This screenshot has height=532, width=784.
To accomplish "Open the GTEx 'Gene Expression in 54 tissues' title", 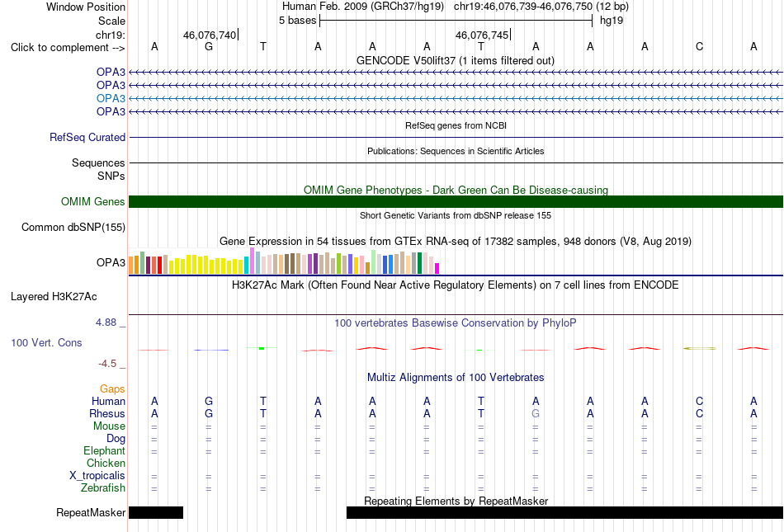I will (x=455, y=242).
